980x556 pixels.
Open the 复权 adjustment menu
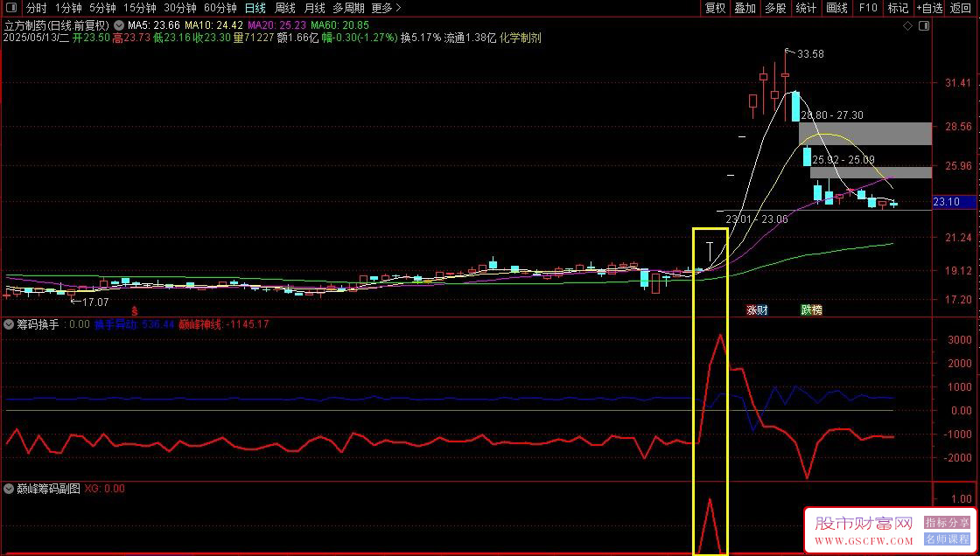point(715,8)
